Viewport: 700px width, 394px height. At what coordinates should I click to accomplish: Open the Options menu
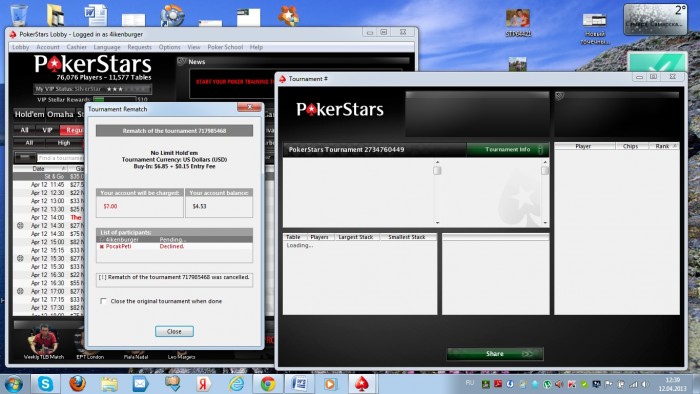point(170,47)
